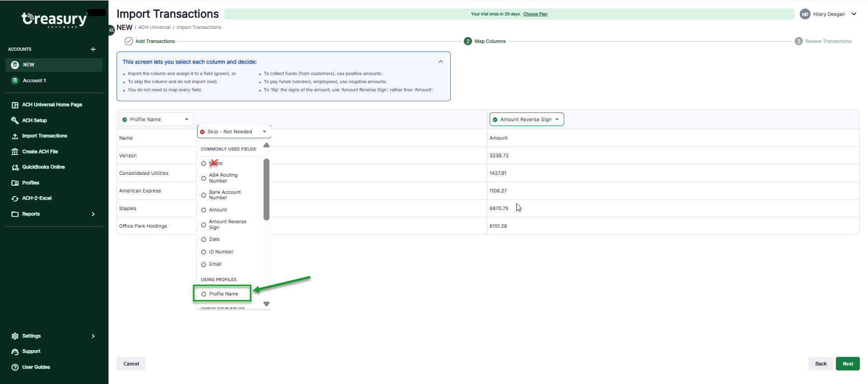Click the step 3 Review Transactions circle
The width and height of the screenshot is (868, 384).
click(x=799, y=41)
